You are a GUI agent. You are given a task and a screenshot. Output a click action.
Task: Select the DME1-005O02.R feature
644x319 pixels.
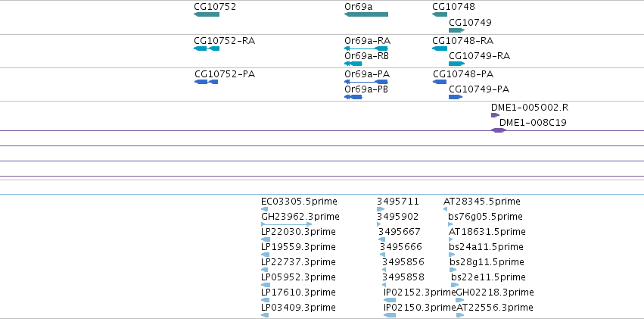coord(496,115)
